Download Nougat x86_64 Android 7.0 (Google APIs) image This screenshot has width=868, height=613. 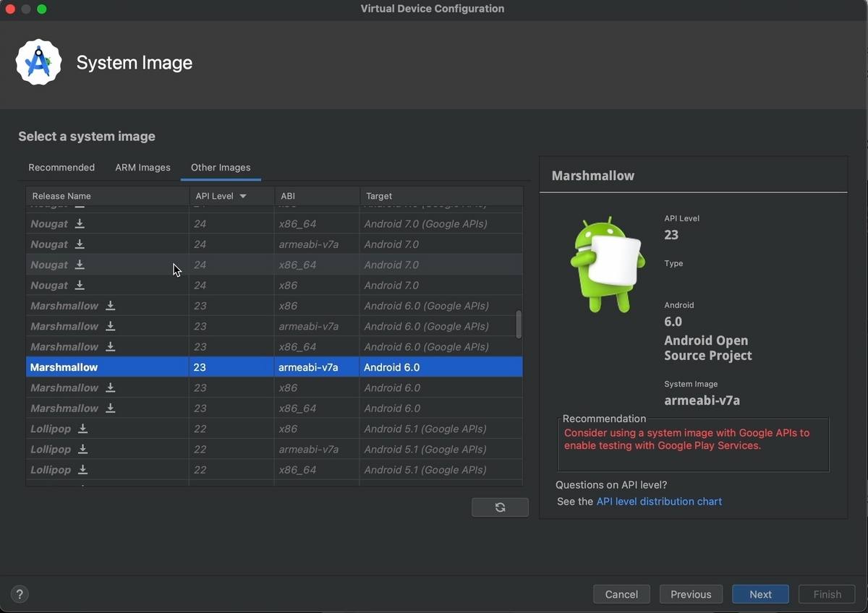[80, 224]
